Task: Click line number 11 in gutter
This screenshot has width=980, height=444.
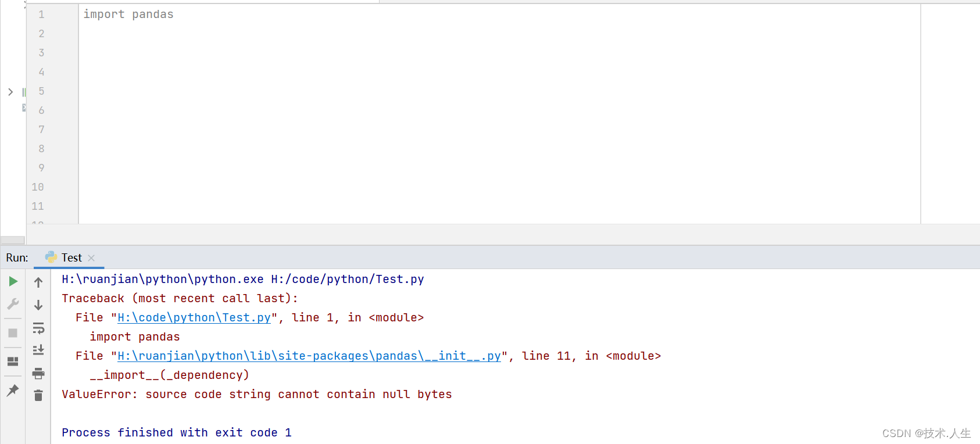Action: [38, 206]
